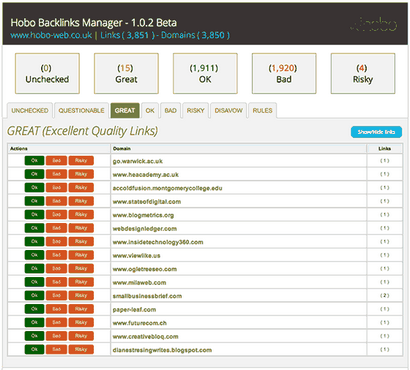Mark webdesignledger.com as Ok
Image resolution: width=410 pixels, height=370 pixels.
coord(34,228)
